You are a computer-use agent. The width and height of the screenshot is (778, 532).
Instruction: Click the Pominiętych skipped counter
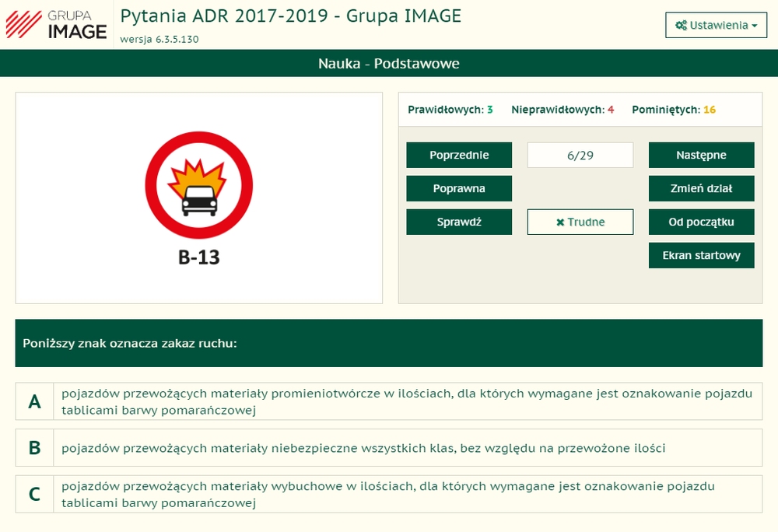[x=673, y=110]
